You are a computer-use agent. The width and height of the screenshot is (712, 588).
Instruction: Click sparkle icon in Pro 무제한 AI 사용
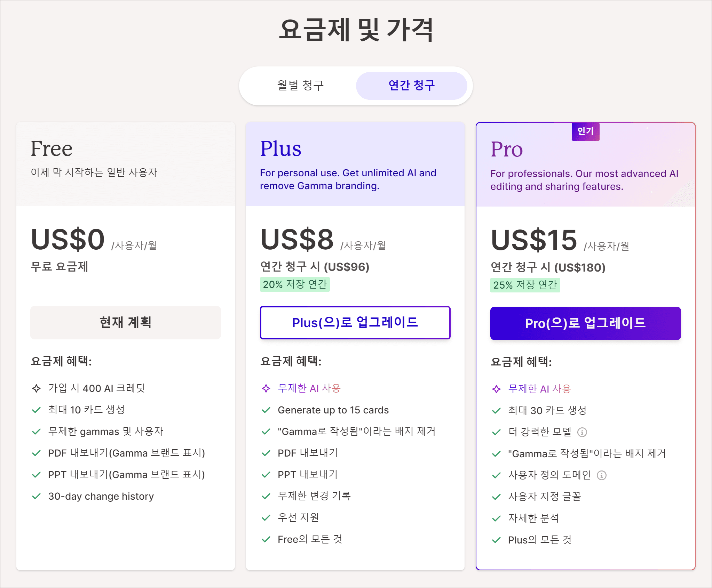[496, 389]
